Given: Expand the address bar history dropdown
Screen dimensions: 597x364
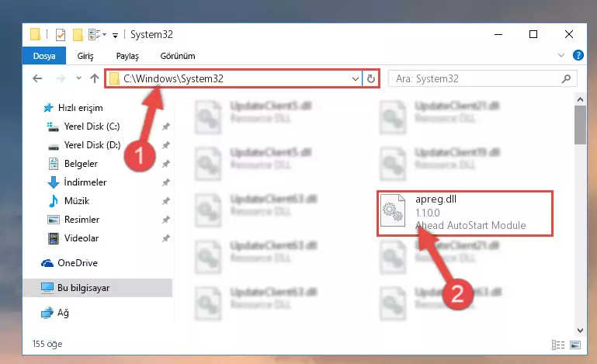Looking at the screenshot, I should click(356, 79).
